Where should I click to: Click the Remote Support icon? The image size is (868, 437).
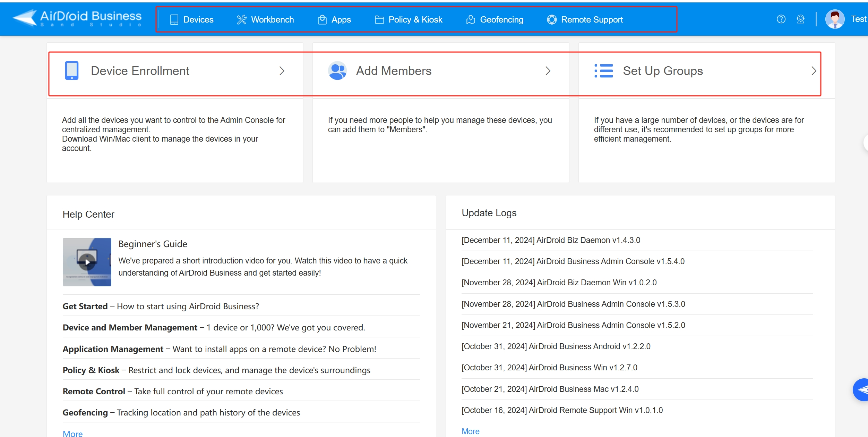pos(552,19)
